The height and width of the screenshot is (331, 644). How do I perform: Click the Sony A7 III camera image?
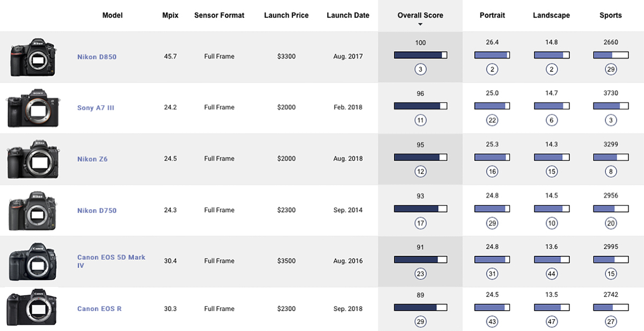click(x=32, y=108)
